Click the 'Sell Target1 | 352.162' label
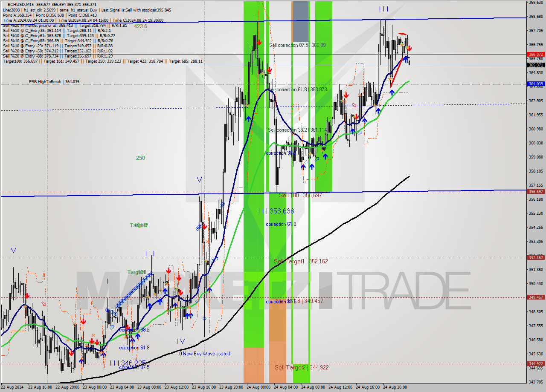 (301, 261)
